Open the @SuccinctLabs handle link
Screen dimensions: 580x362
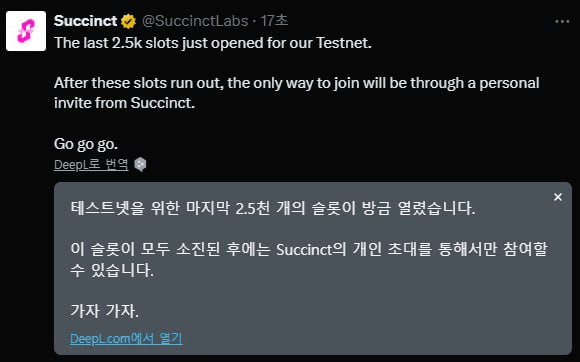tap(195, 21)
